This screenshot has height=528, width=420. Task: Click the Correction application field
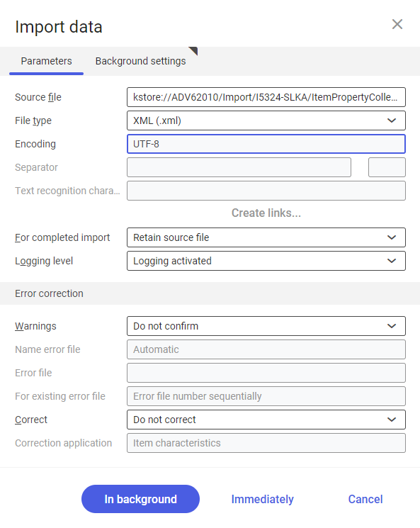point(266,443)
